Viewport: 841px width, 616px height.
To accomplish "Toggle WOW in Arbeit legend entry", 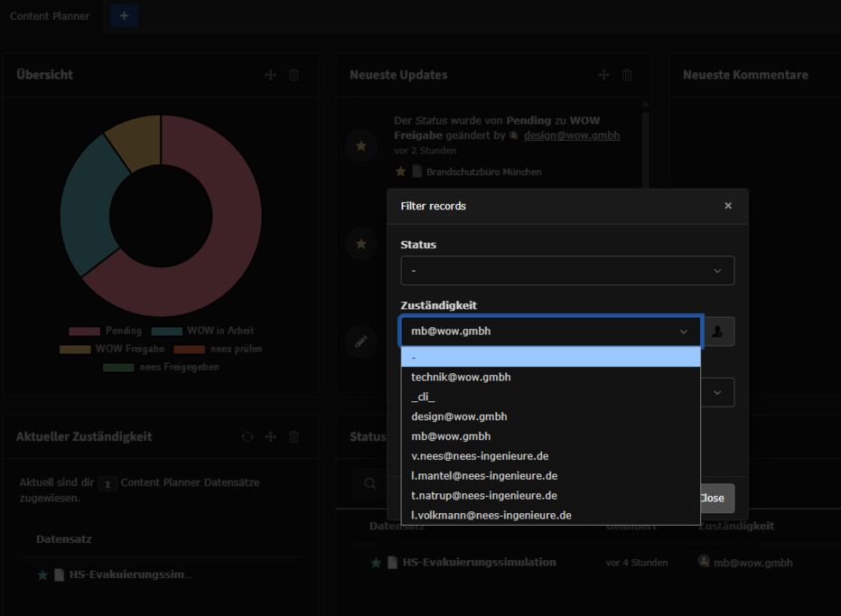I will tap(202, 331).
